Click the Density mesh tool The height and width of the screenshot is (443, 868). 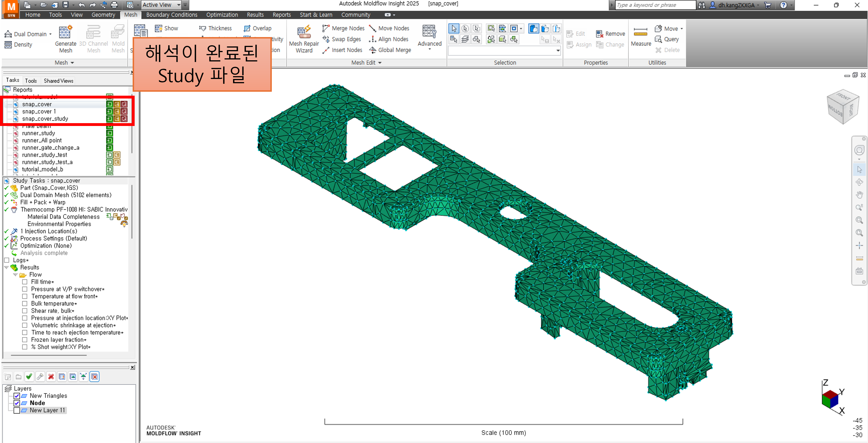(19, 44)
